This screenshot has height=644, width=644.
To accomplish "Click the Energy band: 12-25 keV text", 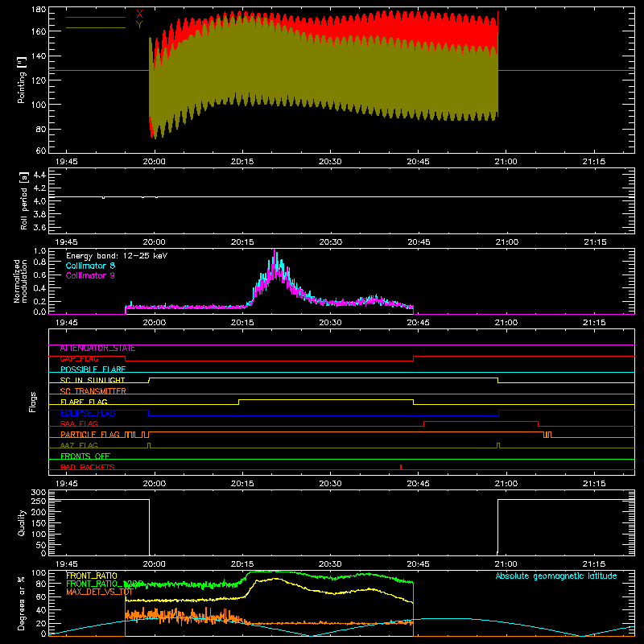I will [x=117, y=256].
